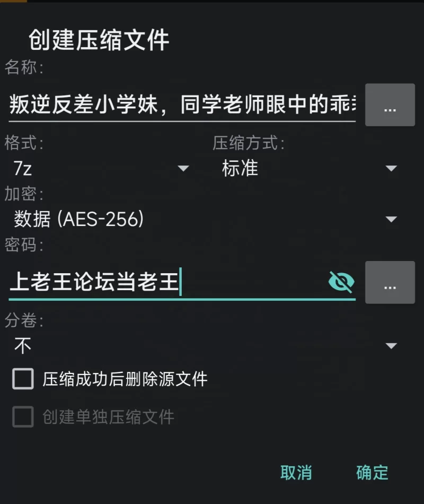The height and width of the screenshot is (504, 424).
Task: Click the 压缩成功后删除源文件 label text
Action: coord(125,379)
